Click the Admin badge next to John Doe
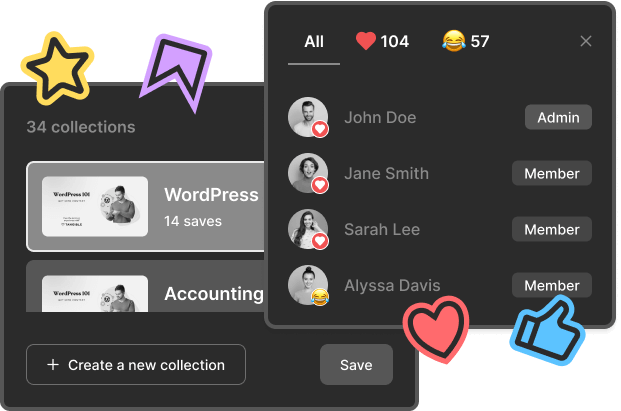Viewport: 621px width, 411px height. [x=558, y=117]
